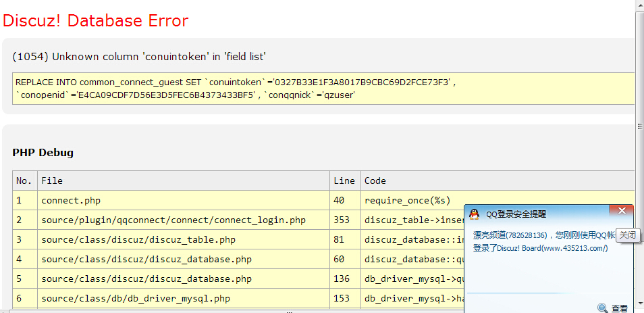Click the require_once(%s) code cell
This screenshot has width=644, height=313.
click(x=406, y=200)
